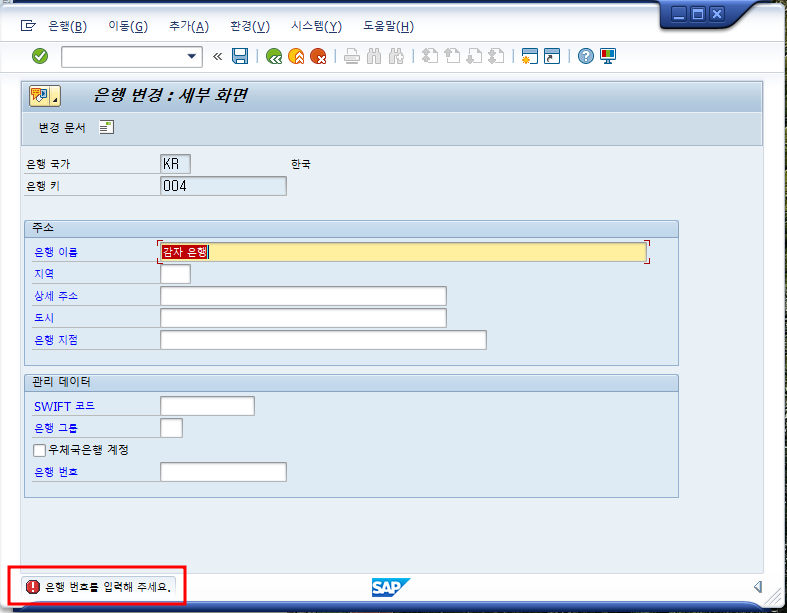Image resolution: width=787 pixels, height=613 pixels.
Task: Go to Last Page icon
Action: coord(496,56)
